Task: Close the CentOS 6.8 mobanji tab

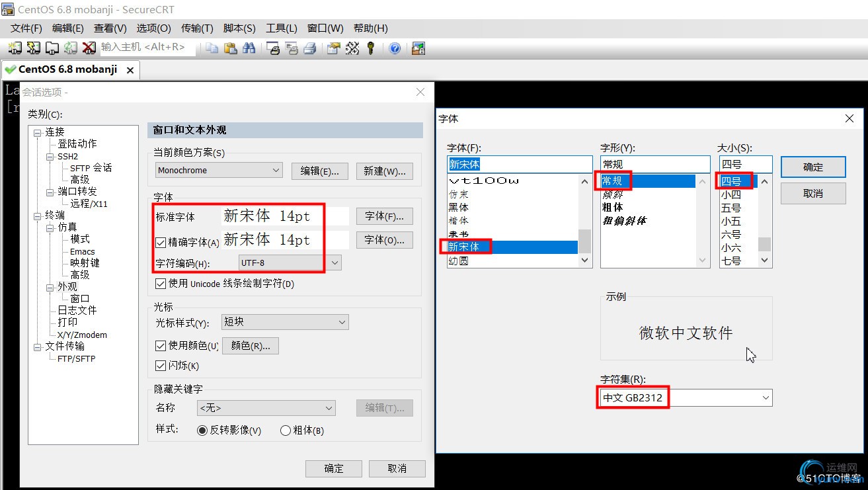Action: coord(130,70)
